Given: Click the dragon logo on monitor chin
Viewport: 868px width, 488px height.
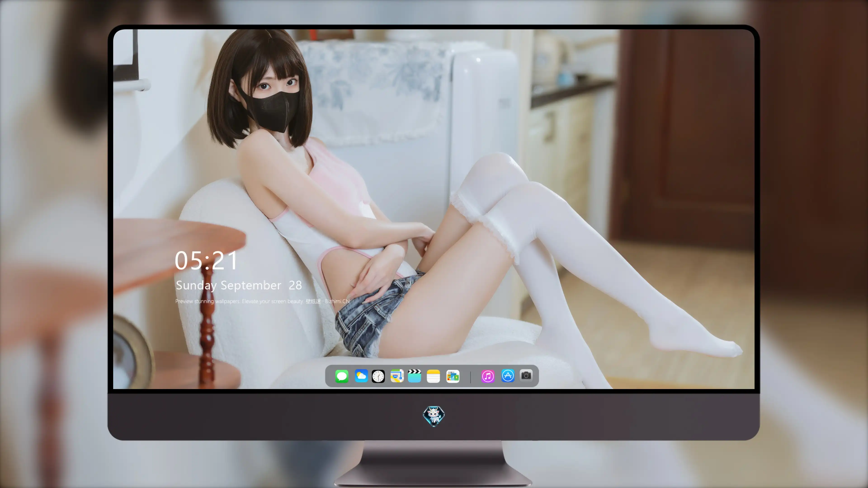Looking at the screenshot, I should pyautogui.click(x=434, y=416).
